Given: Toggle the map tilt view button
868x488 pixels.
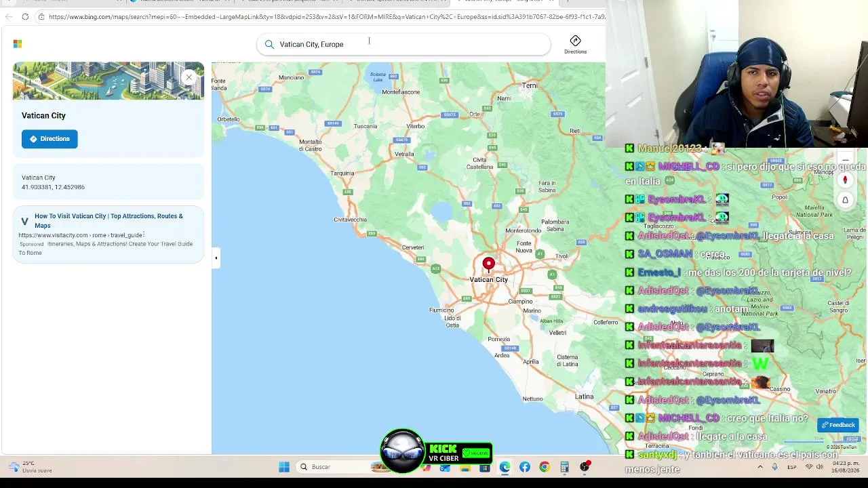Looking at the screenshot, I should click(845, 200).
